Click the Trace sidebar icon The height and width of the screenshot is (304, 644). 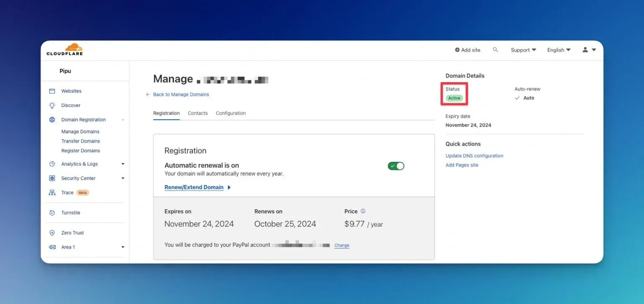point(52,192)
